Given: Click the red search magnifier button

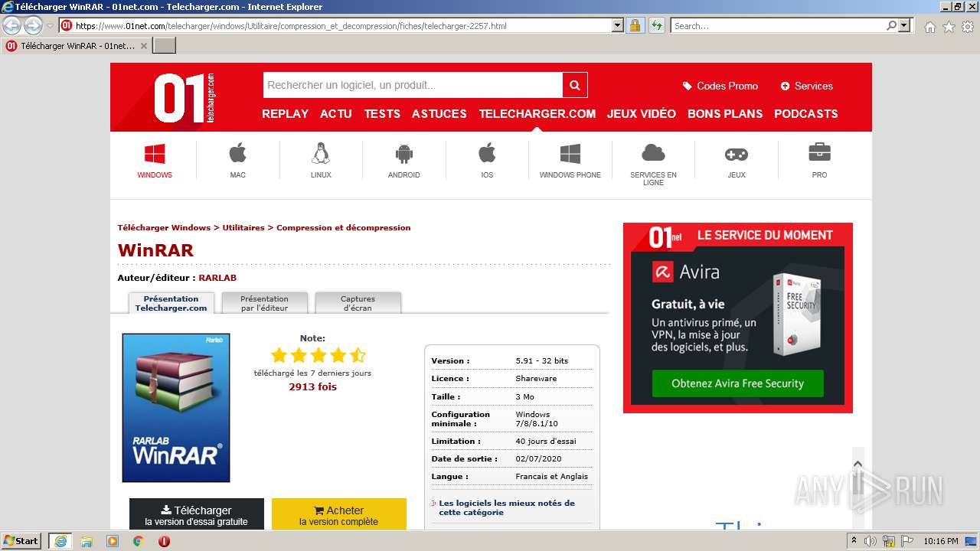Looking at the screenshot, I should point(575,85).
